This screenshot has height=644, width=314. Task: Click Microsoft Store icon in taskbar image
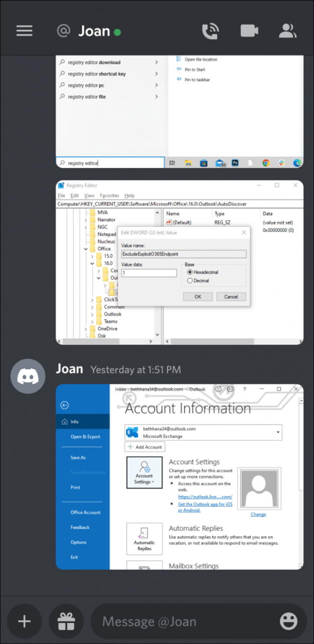tap(203, 163)
